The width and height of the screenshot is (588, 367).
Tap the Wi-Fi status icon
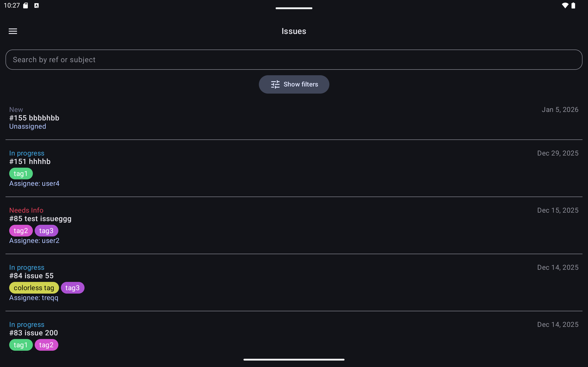565,6
